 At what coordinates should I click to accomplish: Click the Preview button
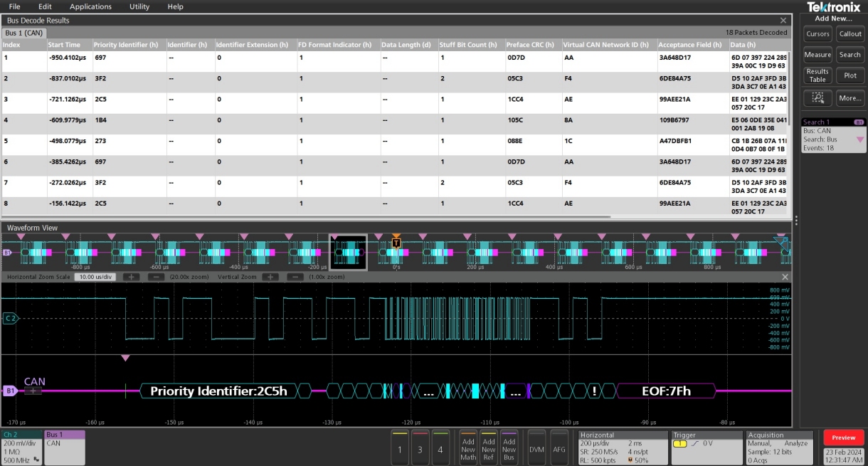click(843, 437)
